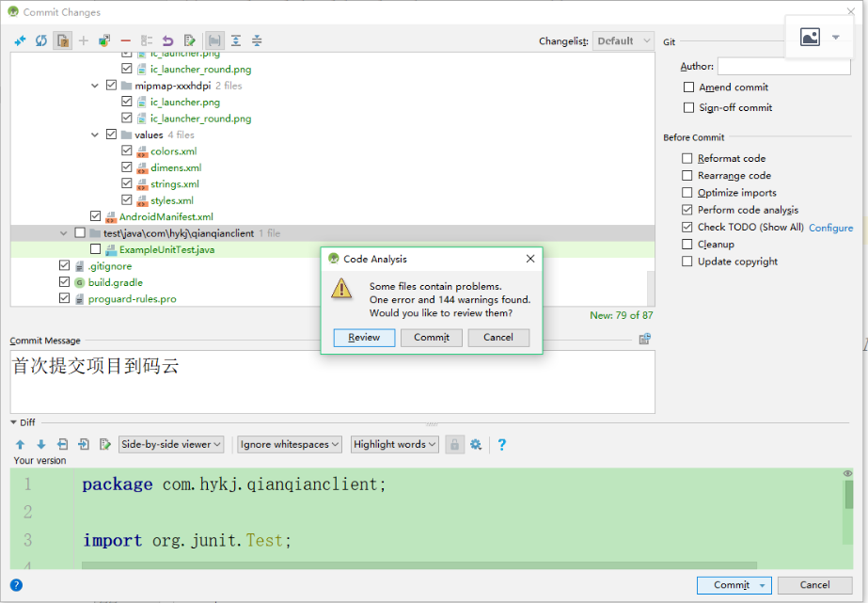Open Side-by-side viewer dropdown
This screenshot has height=603, width=868.
[171, 444]
